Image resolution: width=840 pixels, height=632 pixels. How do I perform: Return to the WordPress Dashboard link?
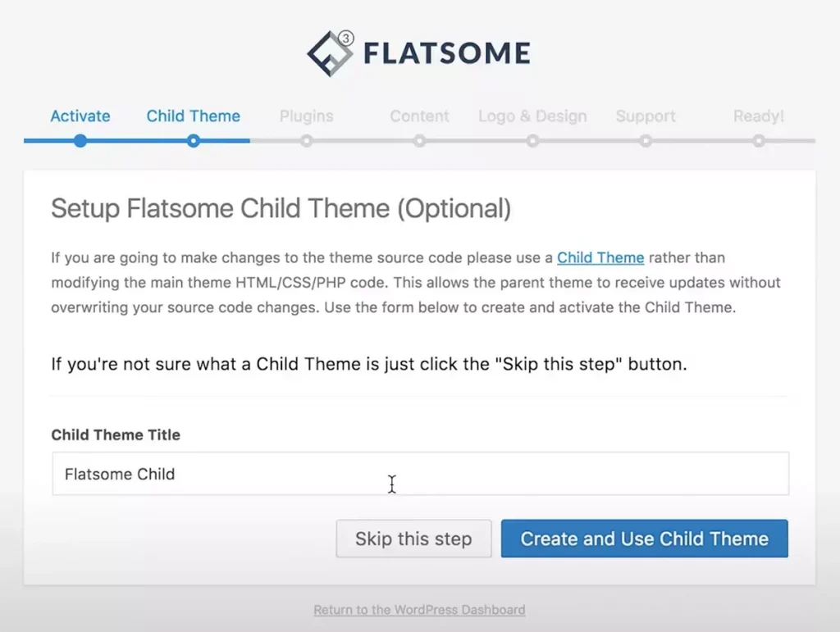click(419, 610)
